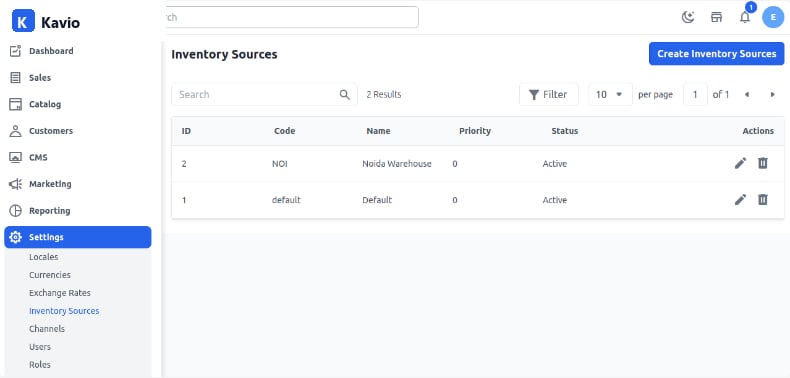Toggle dark mode moon icon
Screen dimensions: 790x378
(688, 17)
